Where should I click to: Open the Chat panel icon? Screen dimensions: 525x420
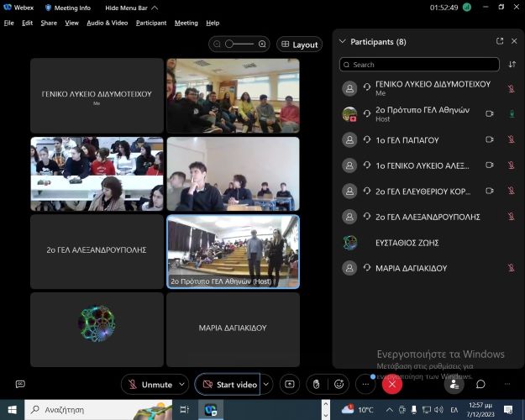tap(480, 384)
